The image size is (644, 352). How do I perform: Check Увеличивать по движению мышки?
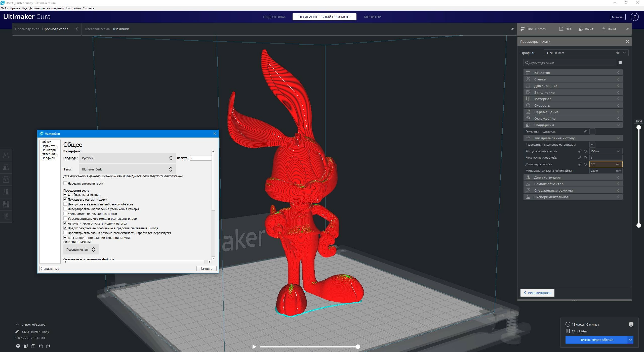coord(65,214)
